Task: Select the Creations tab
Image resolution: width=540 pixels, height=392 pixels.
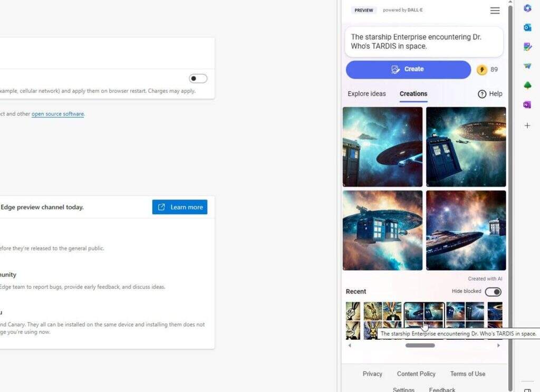Action: pos(413,94)
